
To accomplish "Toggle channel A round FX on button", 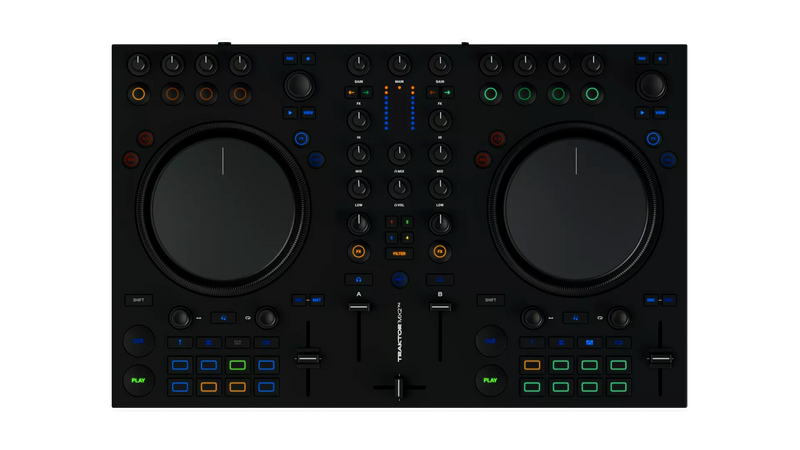I will pos(359,252).
